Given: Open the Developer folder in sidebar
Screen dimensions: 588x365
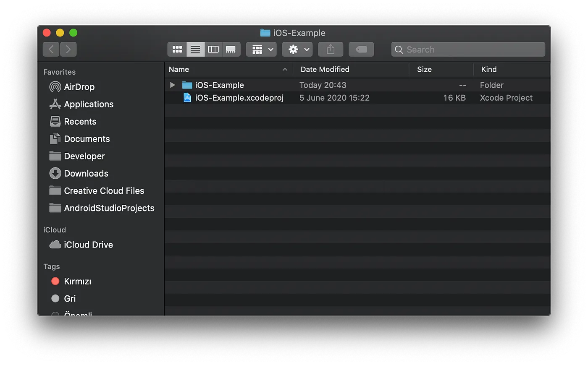Looking at the screenshot, I should 77,156.
